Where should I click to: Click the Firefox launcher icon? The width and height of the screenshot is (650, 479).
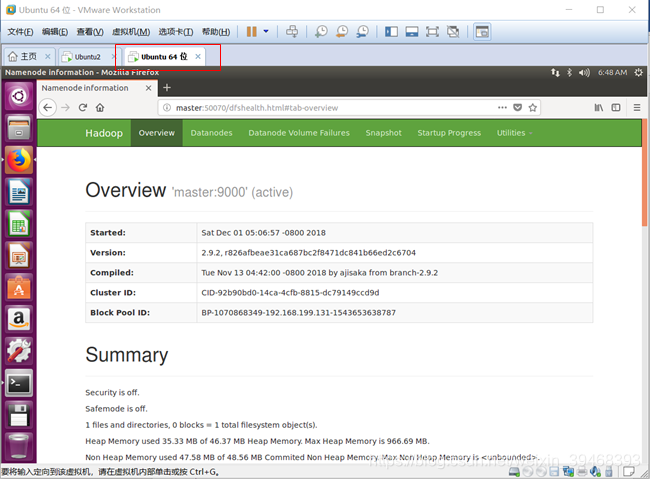pos(19,160)
